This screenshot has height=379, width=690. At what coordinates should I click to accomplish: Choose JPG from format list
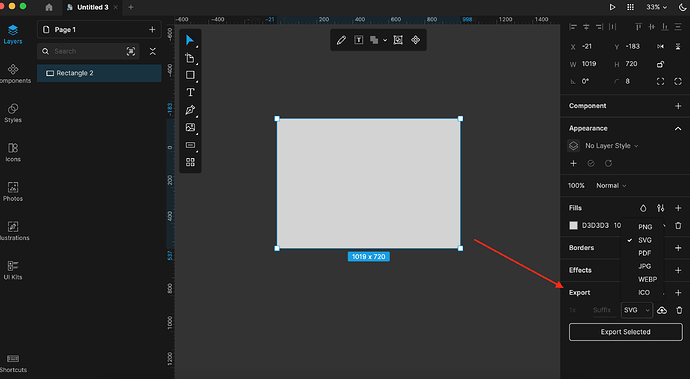[x=644, y=266]
